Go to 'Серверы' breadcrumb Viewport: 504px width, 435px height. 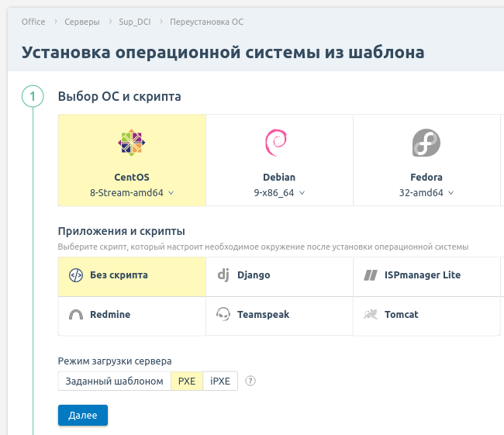82,22
